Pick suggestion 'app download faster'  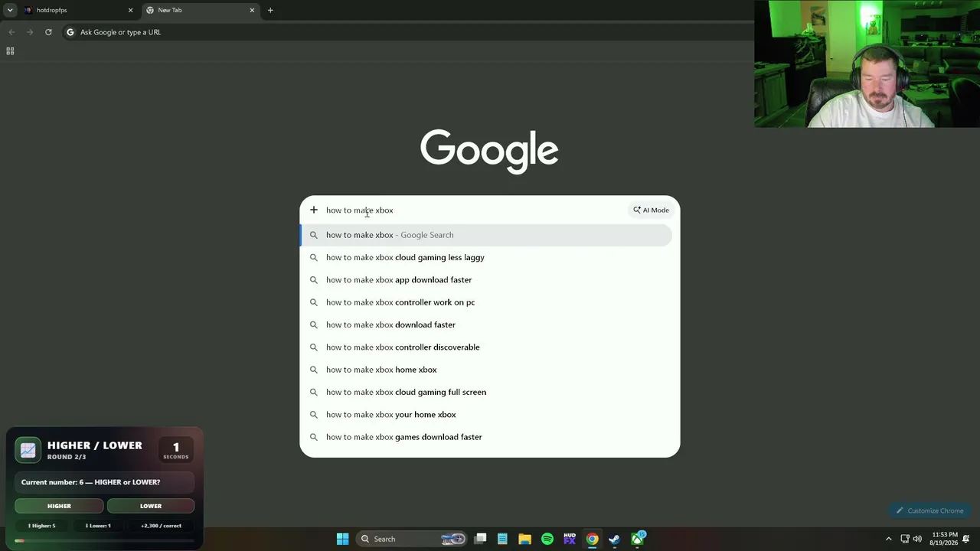[486, 280]
